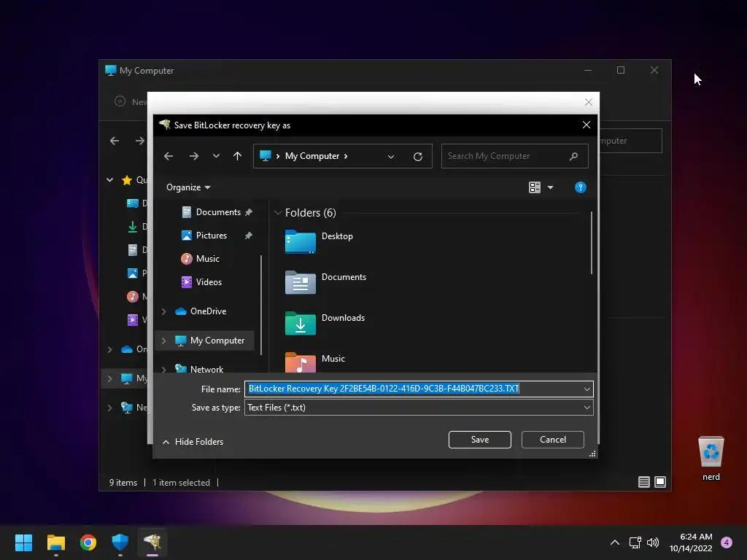Click the Search My Computer field
The width and height of the screenshot is (747, 560).
[x=514, y=156]
